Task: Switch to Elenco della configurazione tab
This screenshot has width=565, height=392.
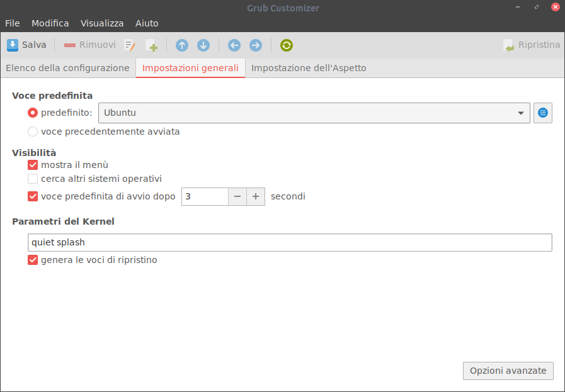Action: click(x=68, y=68)
